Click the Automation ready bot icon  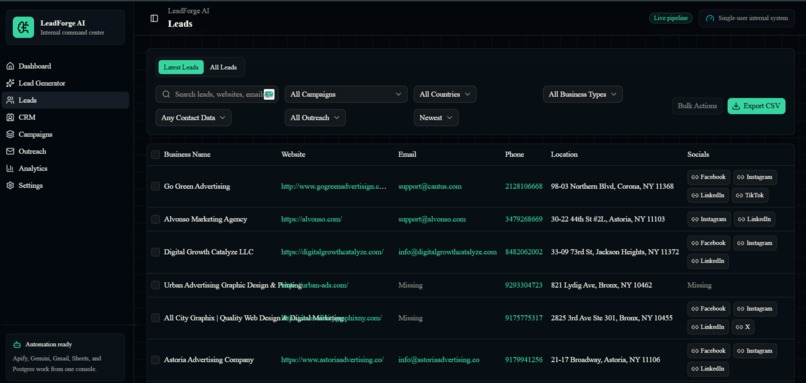[17, 344]
